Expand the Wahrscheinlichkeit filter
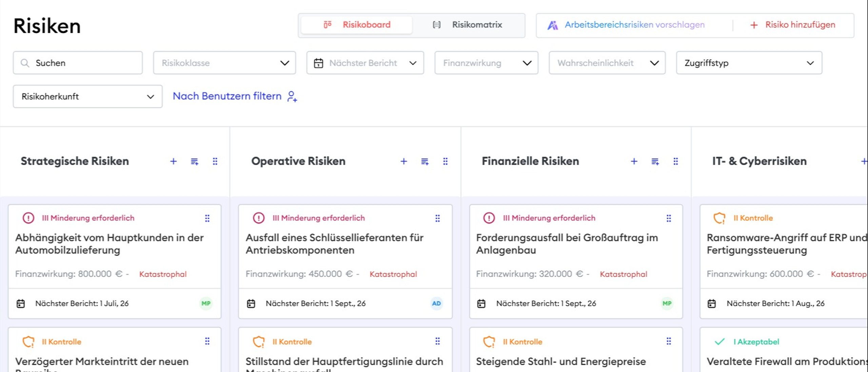The width and height of the screenshot is (868, 372). point(607,63)
